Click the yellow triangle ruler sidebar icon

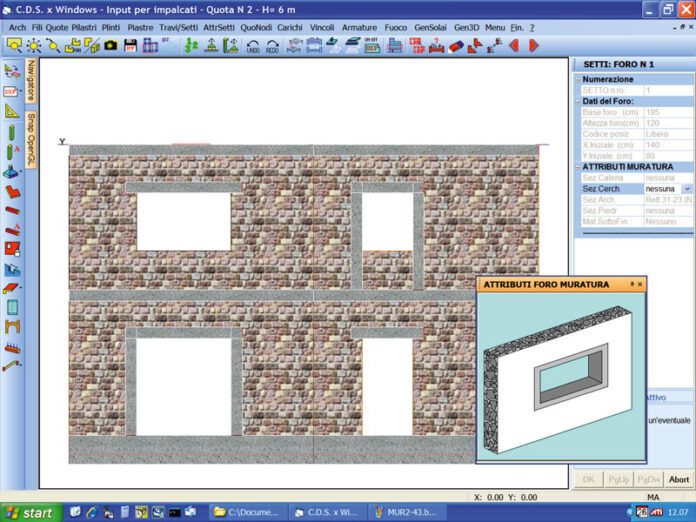coord(12,111)
